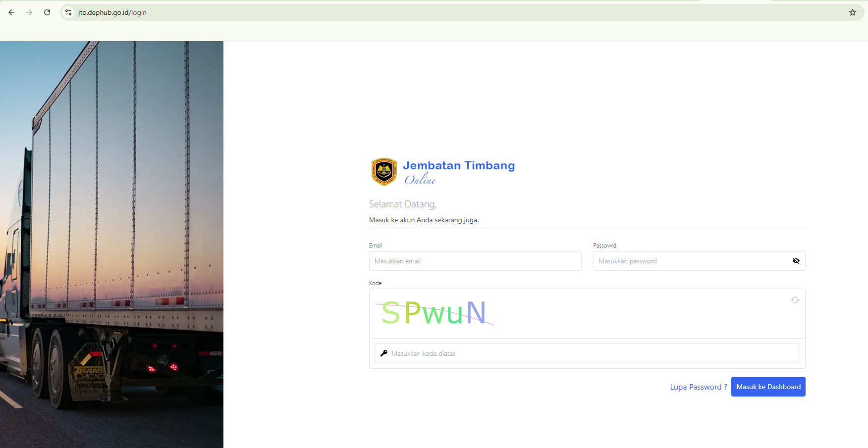The height and width of the screenshot is (448, 868).
Task: Refresh the captcha code
Action: (x=795, y=300)
